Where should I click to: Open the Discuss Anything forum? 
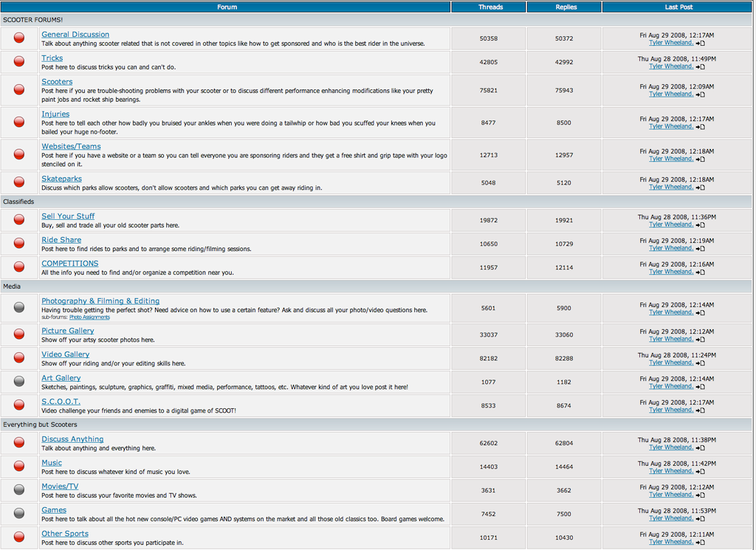click(x=72, y=439)
